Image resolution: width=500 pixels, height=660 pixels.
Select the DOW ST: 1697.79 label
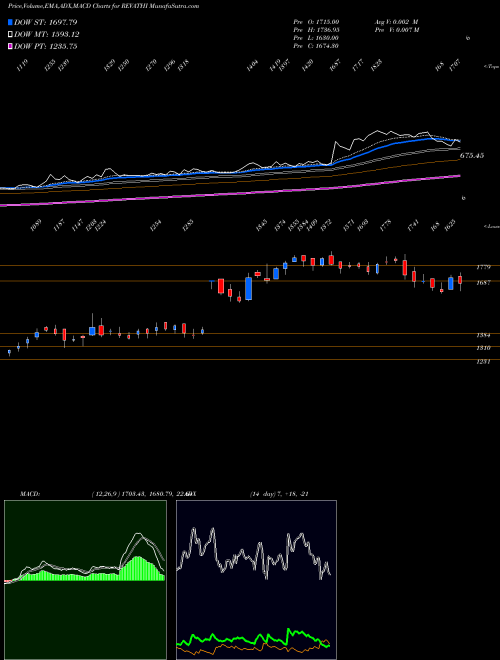click(x=45, y=22)
